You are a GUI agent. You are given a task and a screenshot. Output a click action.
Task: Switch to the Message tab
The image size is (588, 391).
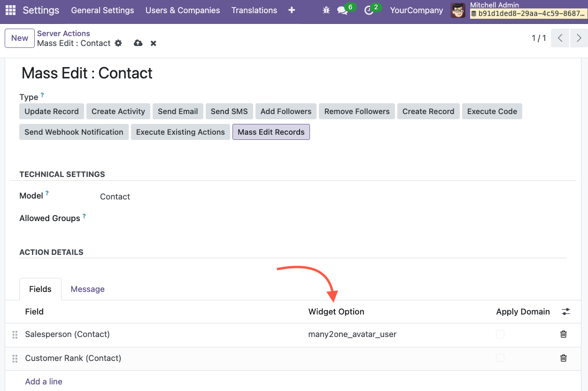click(x=88, y=289)
